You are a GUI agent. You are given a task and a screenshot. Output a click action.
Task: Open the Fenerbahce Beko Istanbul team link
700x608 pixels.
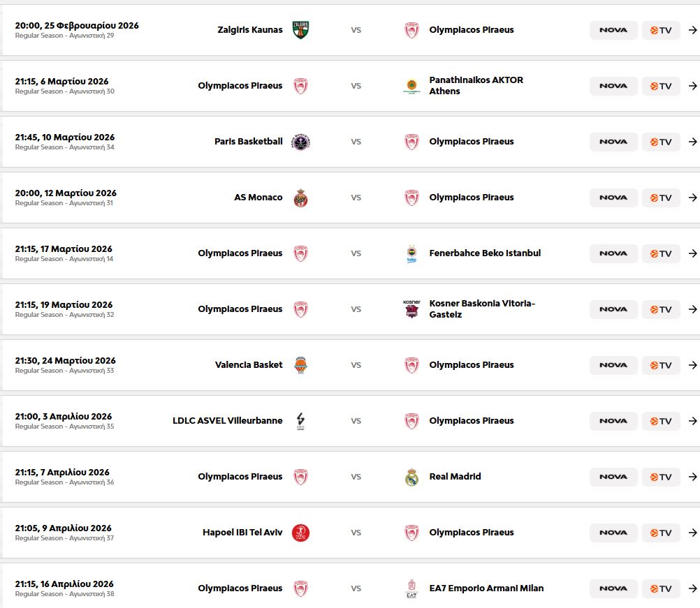pyautogui.click(x=485, y=253)
